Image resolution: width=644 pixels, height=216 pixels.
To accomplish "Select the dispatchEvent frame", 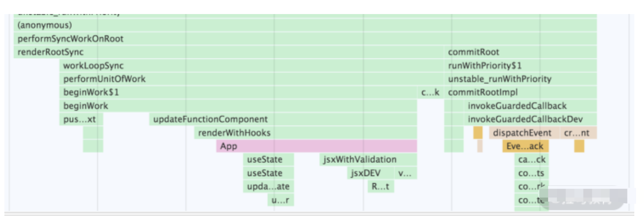I will [x=522, y=133].
